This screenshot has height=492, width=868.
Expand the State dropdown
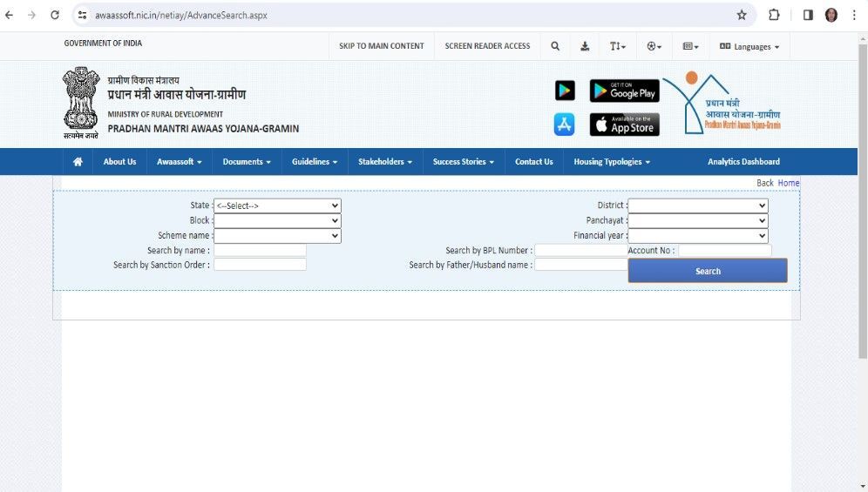277,206
